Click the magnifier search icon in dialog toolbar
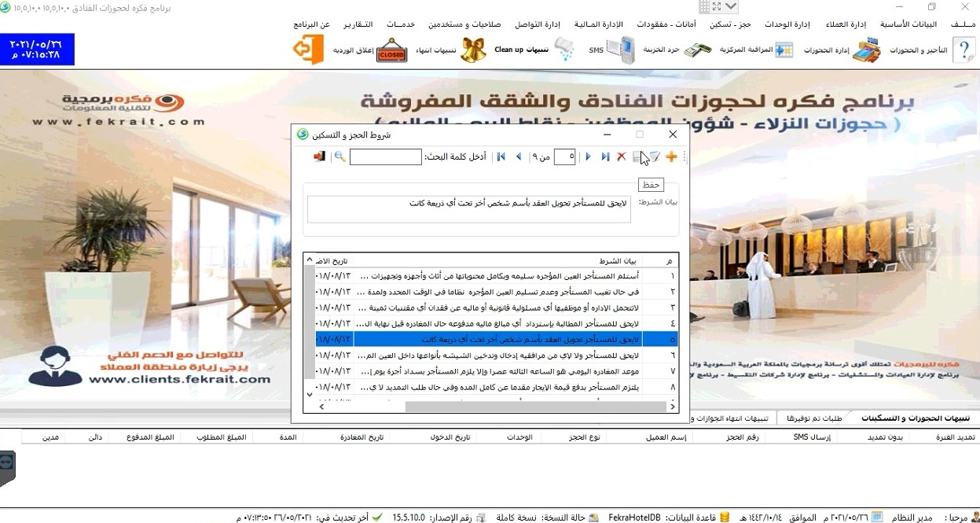The height and width of the screenshot is (523, 980). [x=340, y=157]
